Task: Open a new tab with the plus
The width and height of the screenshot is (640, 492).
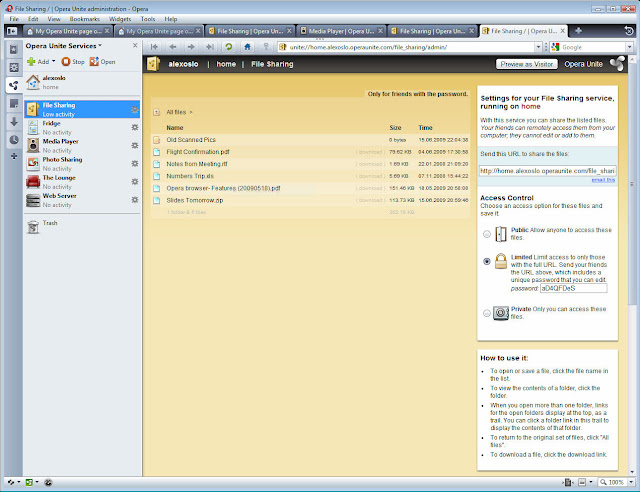Action: point(578,31)
